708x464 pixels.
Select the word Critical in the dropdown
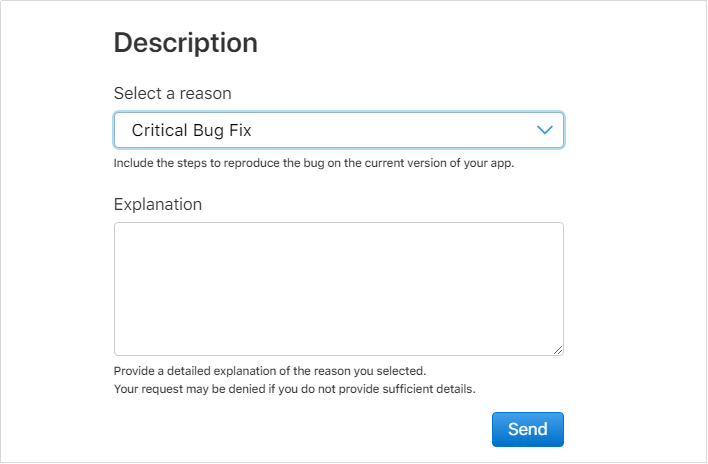tap(161, 130)
